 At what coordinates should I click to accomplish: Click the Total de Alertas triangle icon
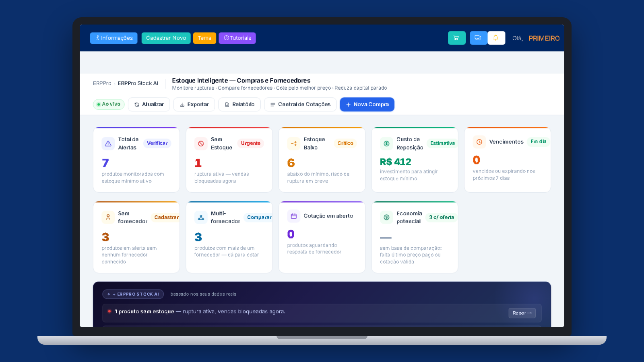(x=108, y=144)
